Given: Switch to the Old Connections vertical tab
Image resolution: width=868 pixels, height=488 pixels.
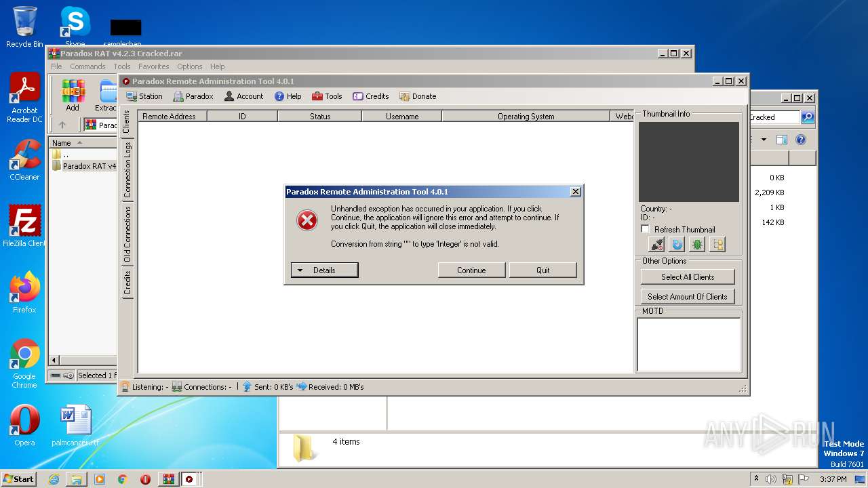Looking at the screenshot, I should pyautogui.click(x=127, y=235).
